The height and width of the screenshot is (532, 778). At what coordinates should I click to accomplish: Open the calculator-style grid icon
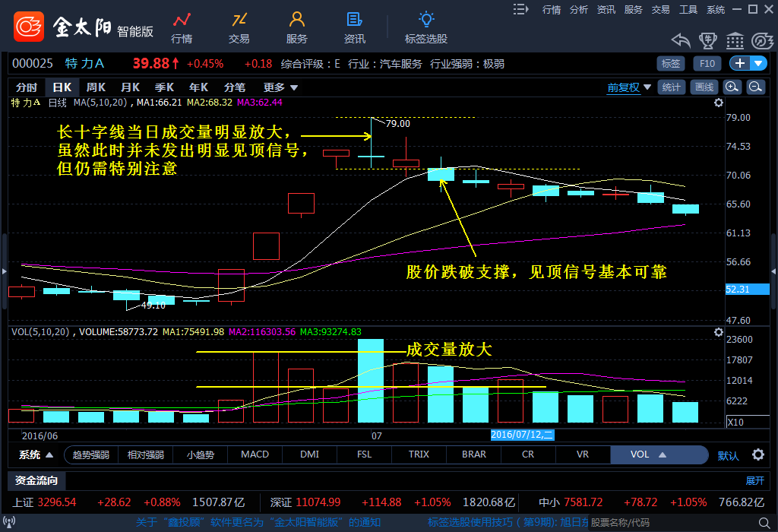[735, 41]
